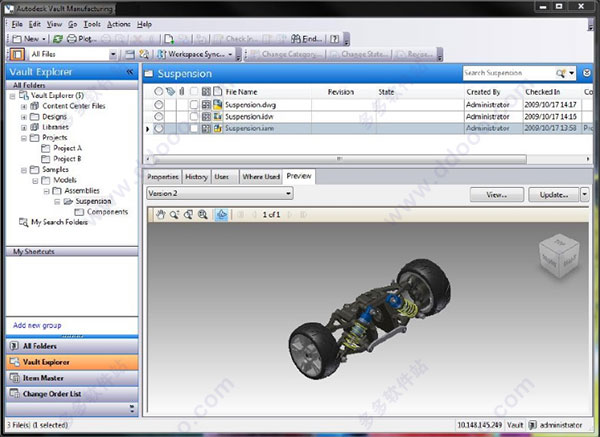Click the circle icon in the list header
The height and width of the screenshot is (437, 600).
click(x=158, y=91)
